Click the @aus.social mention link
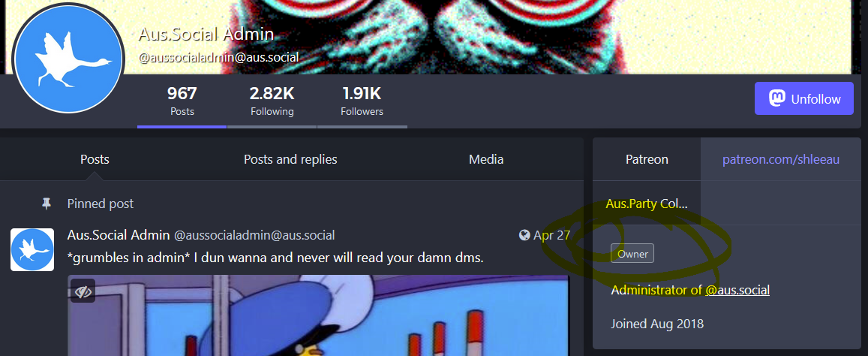This screenshot has width=868, height=356. pyautogui.click(x=737, y=290)
